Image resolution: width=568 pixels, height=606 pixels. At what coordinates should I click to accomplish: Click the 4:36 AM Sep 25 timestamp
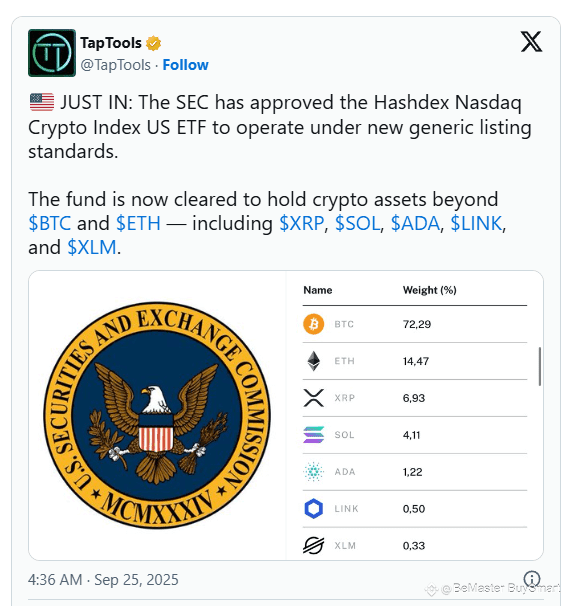tap(103, 580)
